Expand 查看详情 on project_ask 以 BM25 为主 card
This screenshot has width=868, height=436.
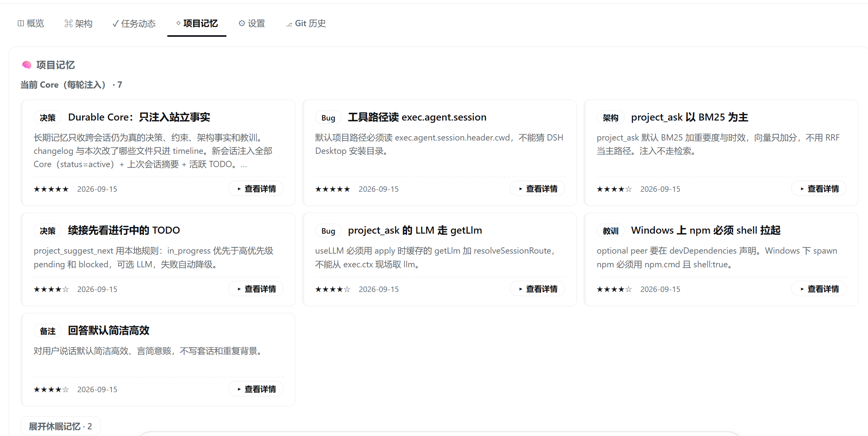coord(819,189)
